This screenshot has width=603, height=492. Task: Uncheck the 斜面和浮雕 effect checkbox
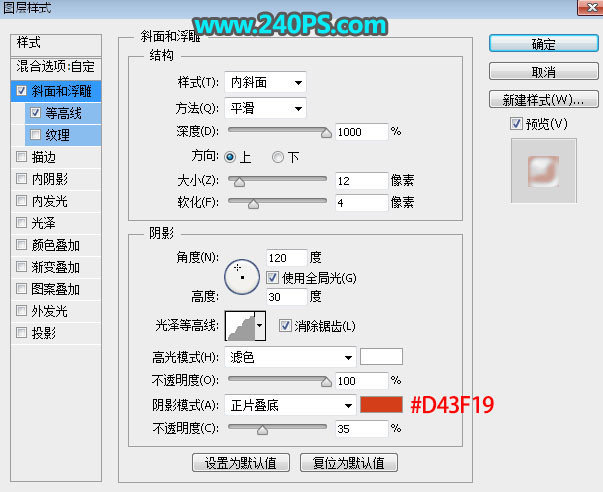pos(22,91)
